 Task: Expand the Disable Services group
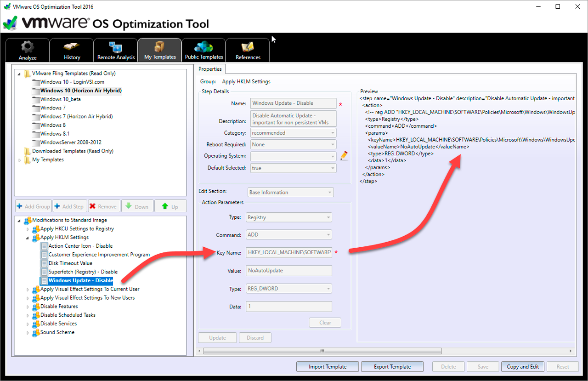(x=28, y=324)
